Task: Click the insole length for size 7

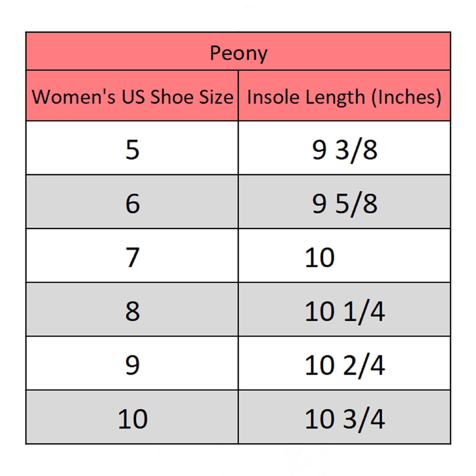Action: click(320, 258)
